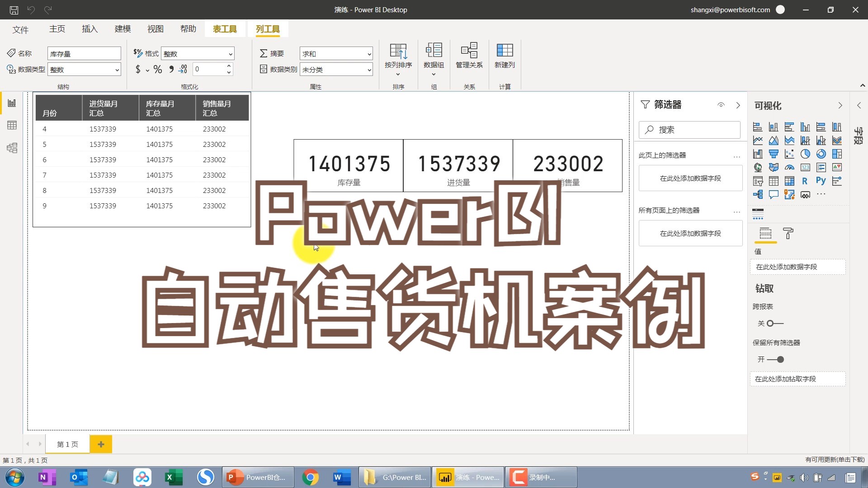The width and height of the screenshot is (868, 488).
Task: Apply thousands separator comma format
Action: [171, 69]
